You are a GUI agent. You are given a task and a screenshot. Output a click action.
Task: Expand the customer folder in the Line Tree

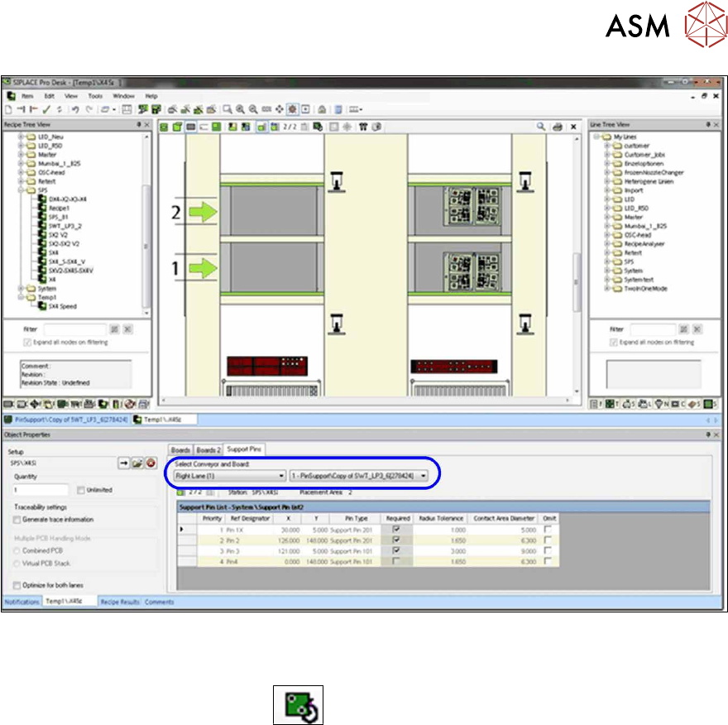[x=607, y=146]
